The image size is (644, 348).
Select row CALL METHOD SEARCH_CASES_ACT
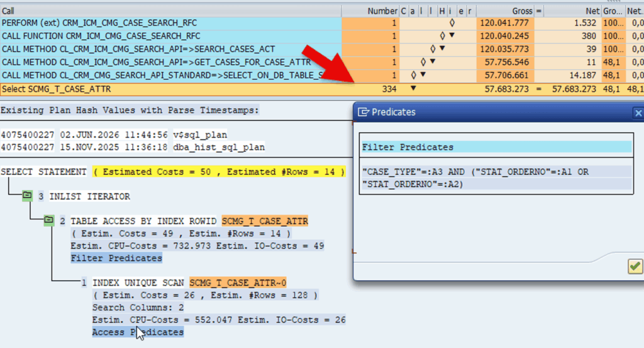pyautogui.click(x=170, y=49)
